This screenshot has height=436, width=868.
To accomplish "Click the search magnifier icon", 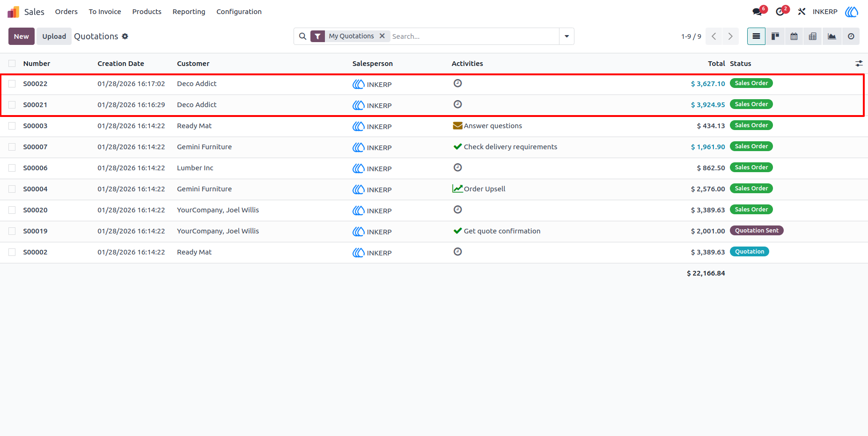I will click(x=303, y=36).
